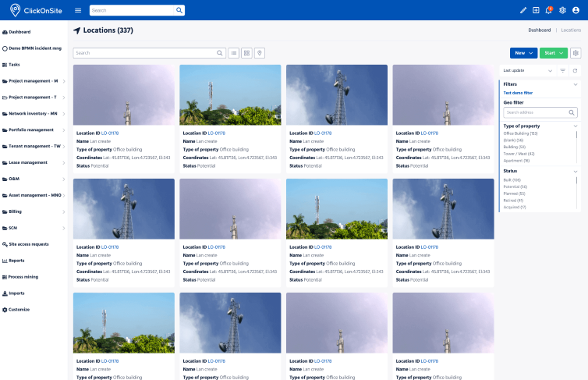The height and width of the screenshot is (380, 588).
Task: Expand Network inventory - MN chevron
Action: [x=64, y=114]
